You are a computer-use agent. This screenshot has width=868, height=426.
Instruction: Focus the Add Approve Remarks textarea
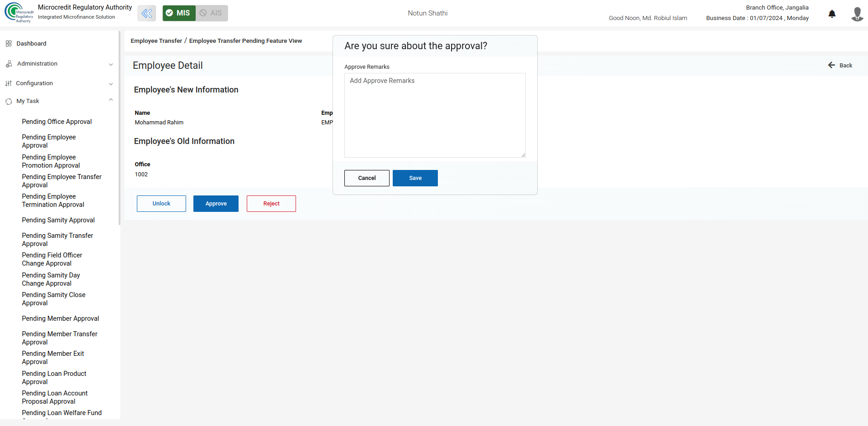pos(435,115)
